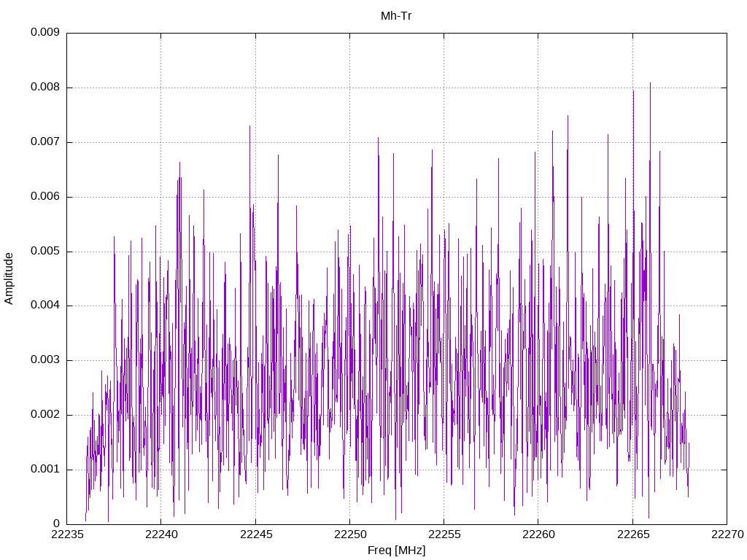Click the x-axis tick label 22240

161,534
